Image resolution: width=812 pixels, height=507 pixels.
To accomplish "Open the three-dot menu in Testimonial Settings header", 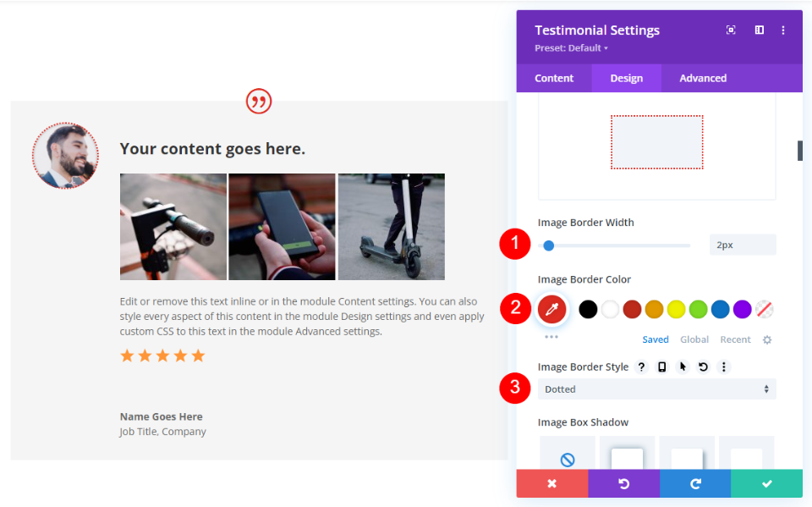I will pyautogui.click(x=783, y=30).
